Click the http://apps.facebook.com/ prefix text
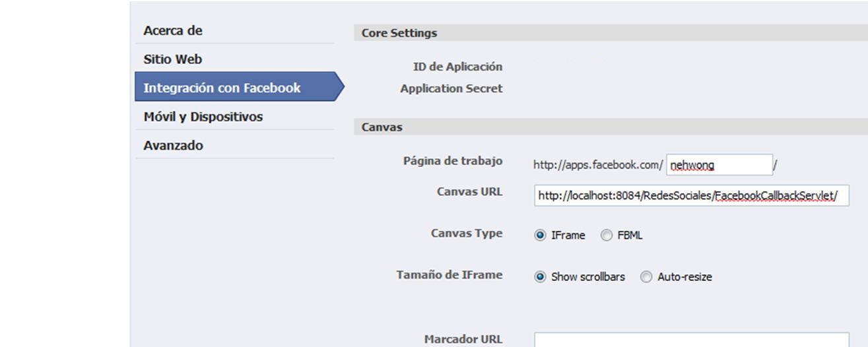This screenshot has height=347, width=868. (x=598, y=165)
